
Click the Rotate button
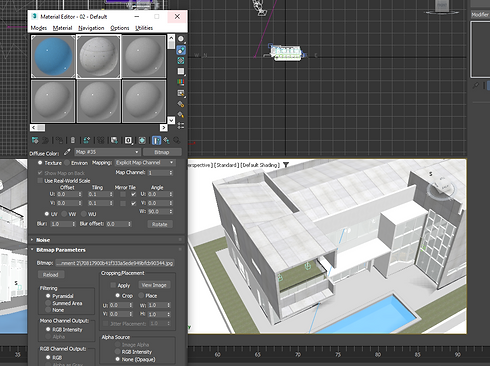pyautogui.click(x=160, y=224)
